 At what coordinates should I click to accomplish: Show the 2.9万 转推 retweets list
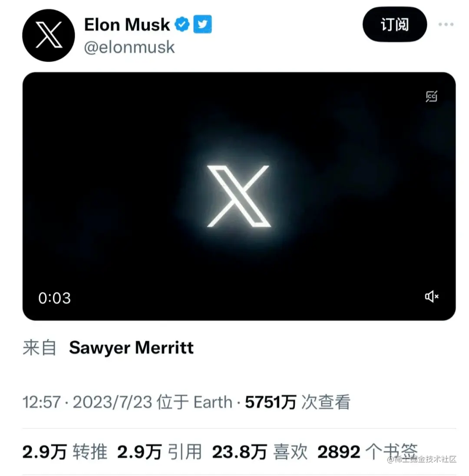point(65,452)
